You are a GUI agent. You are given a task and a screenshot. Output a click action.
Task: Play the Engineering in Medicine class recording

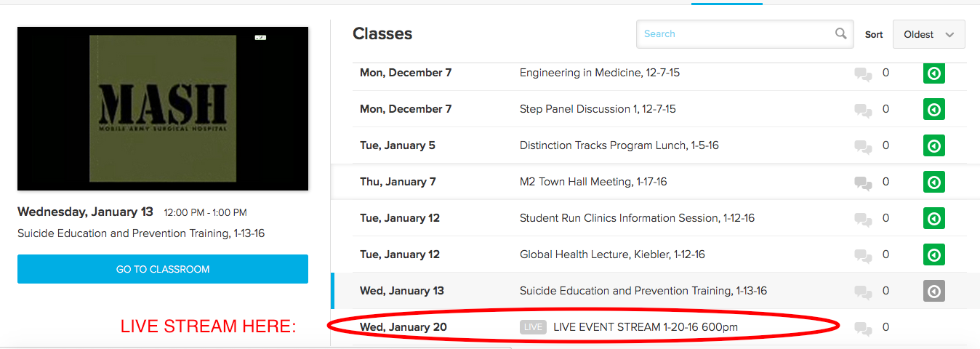934,73
